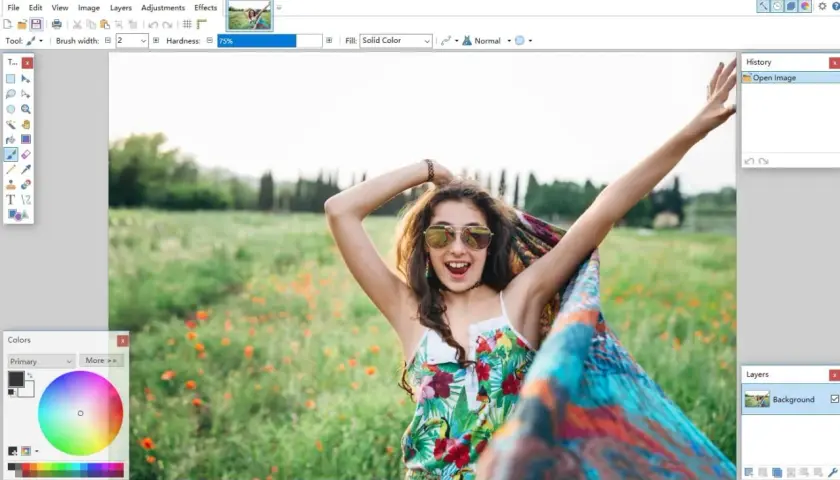Click the Cut scissors icon
The height and width of the screenshot is (480, 840).
tap(77, 24)
